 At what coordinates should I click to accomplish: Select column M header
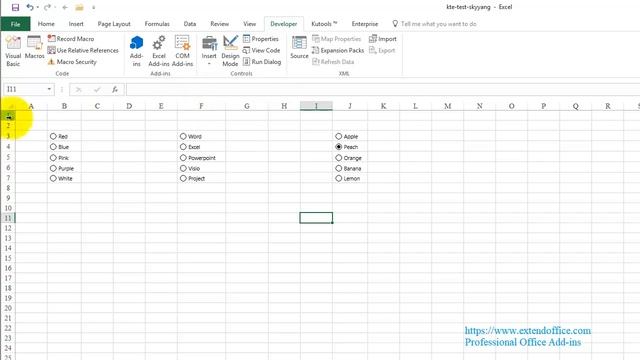click(447, 106)
